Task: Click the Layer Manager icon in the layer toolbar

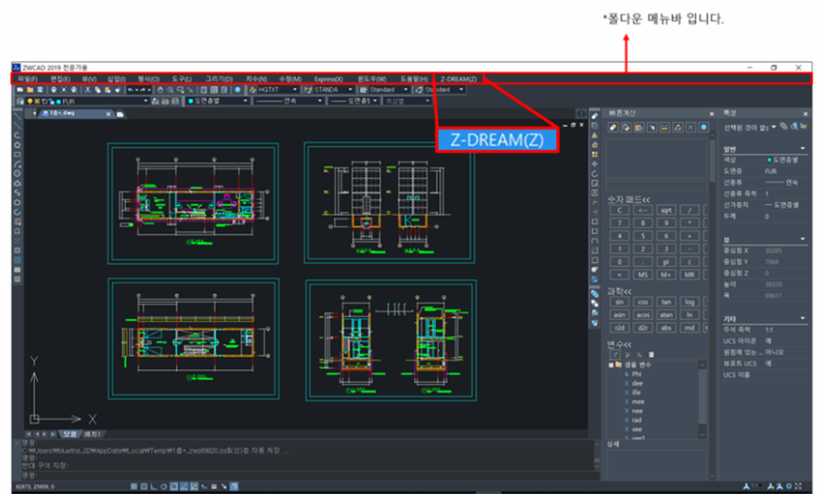Action: [20, 101]
